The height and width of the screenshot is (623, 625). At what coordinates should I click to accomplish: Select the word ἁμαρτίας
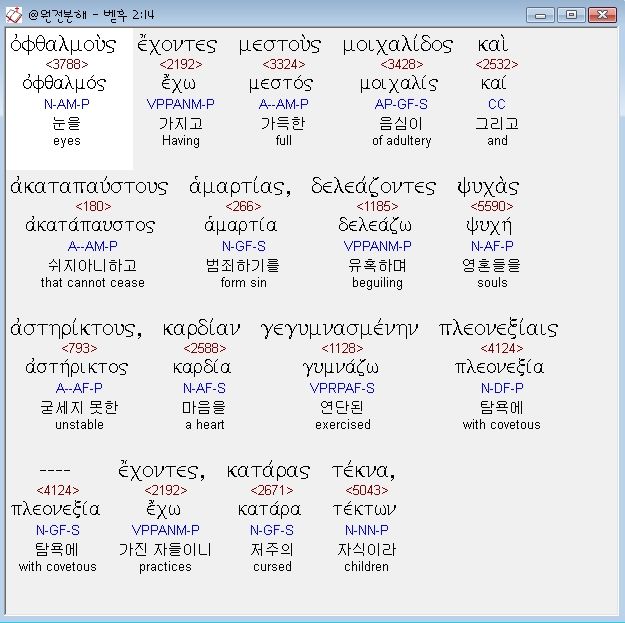point(240,187)
